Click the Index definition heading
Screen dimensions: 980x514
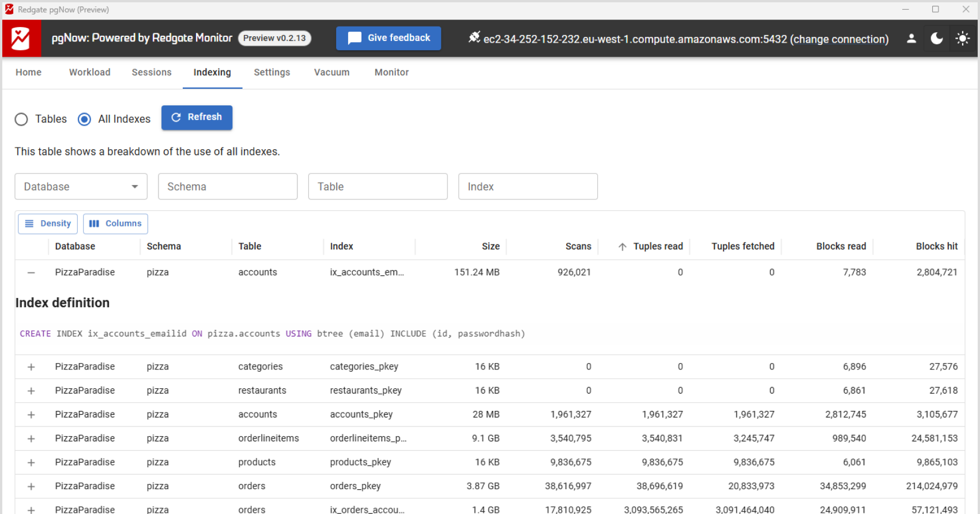[62, 303]
